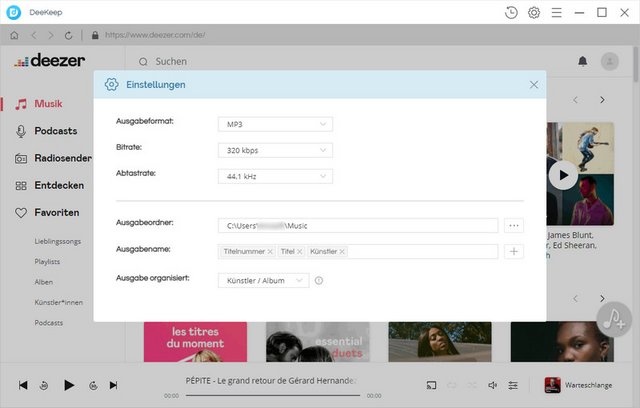Remove the Titel tag from Ausgabename
The image size is (640, 408).
tap(299, 252)
